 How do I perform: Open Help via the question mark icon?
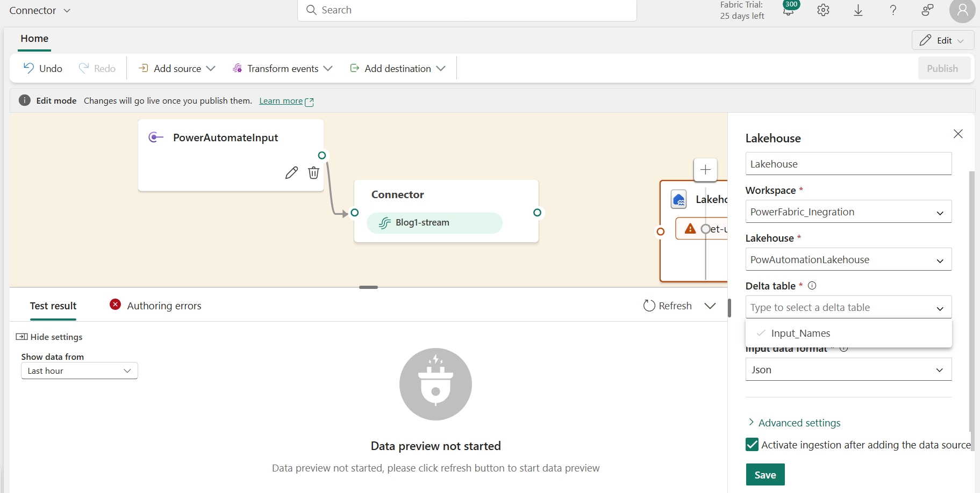click(x=893, y=10)
